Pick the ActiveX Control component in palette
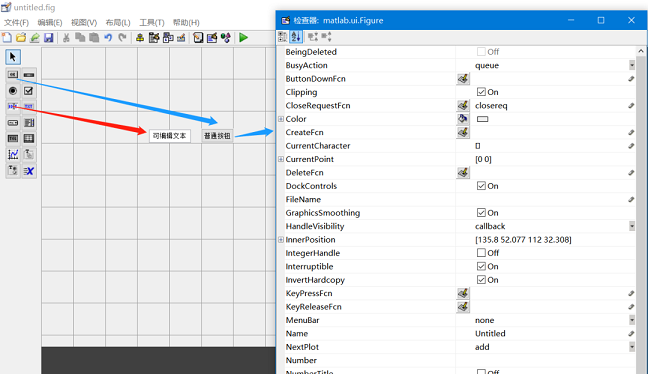The width and height of the screenshot is (648, 374). pos(29,170)
